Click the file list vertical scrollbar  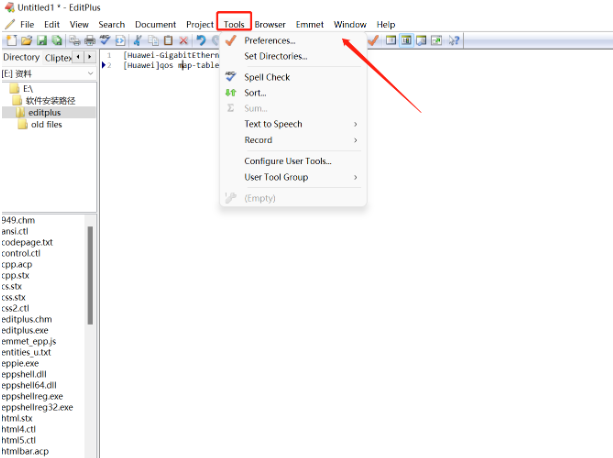90,275
